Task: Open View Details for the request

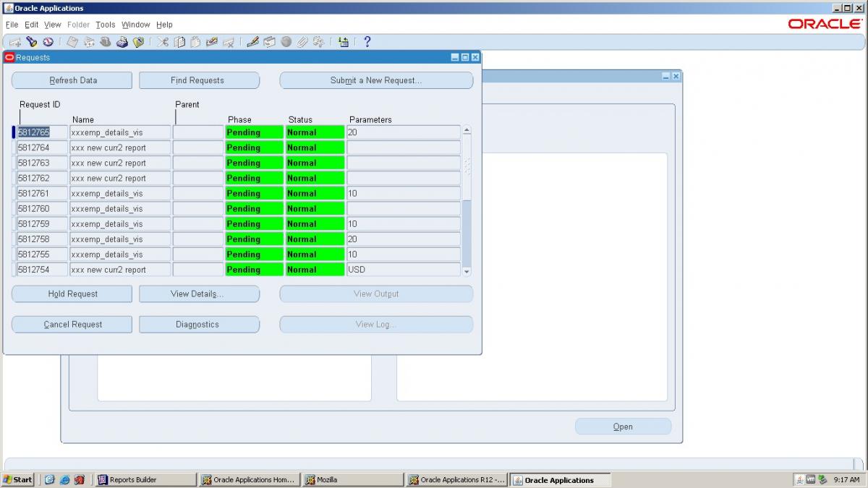Action: tap(199, 294)
